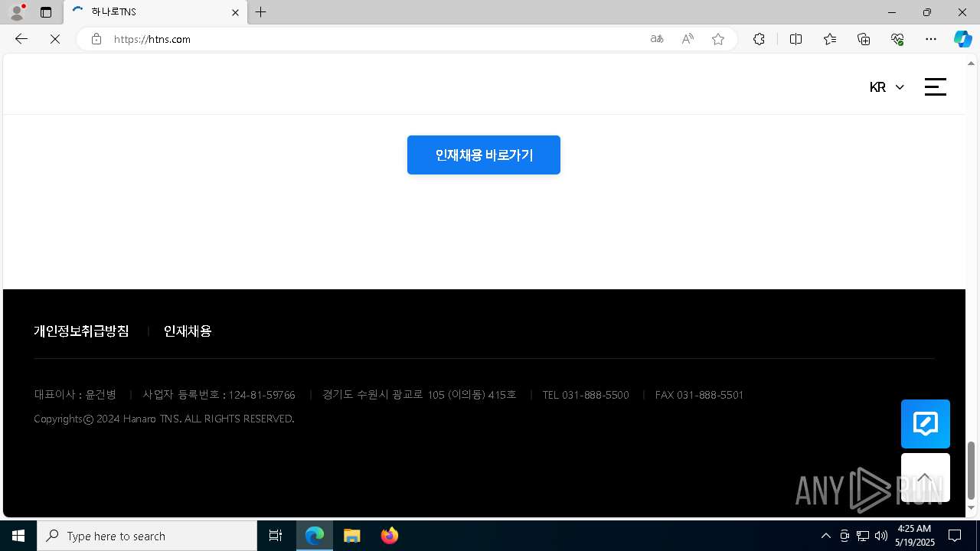Open Settings and more menu
Screen dimensions: 980x551
[x=931, y=39]
